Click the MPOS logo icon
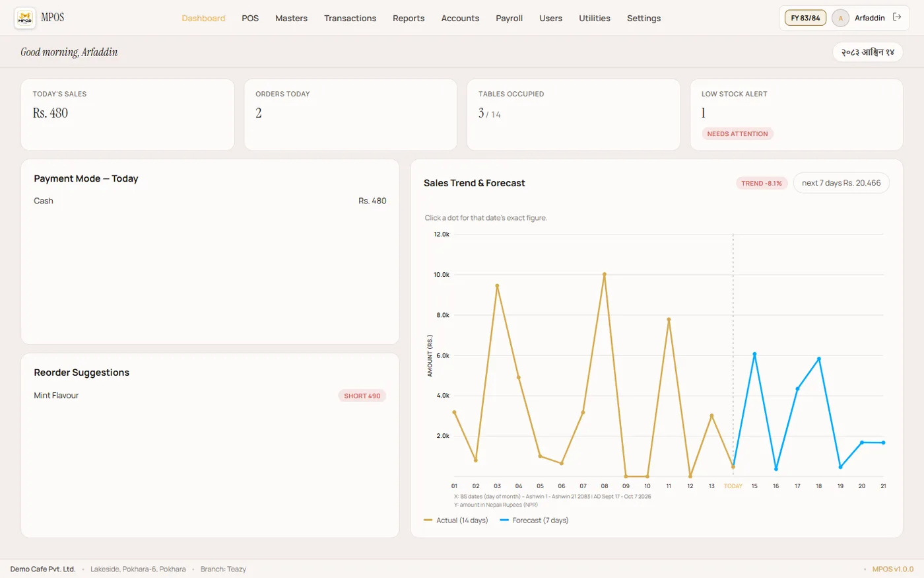 25,18
